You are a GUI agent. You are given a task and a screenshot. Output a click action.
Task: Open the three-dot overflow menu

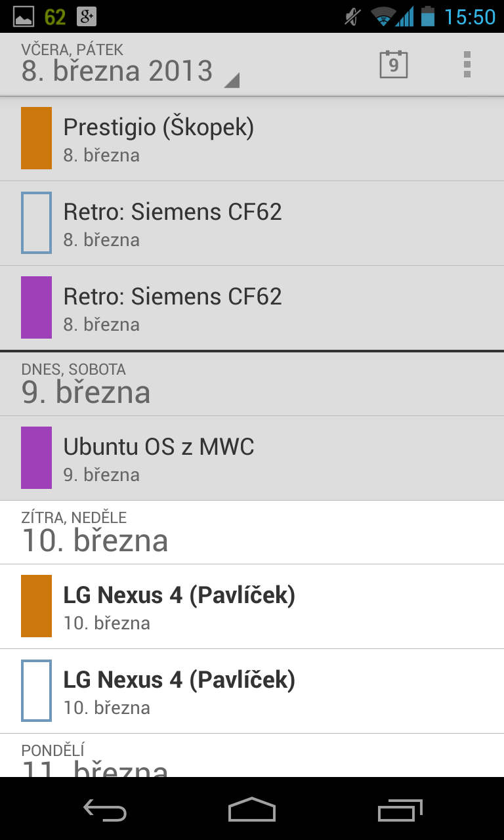pos(467,64)
